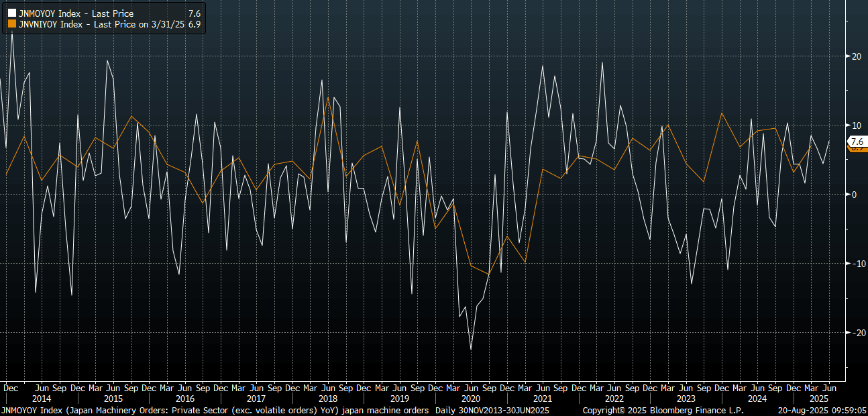868x416 pixels.
Task: Click the 6.9 value in the legend
Action: point(195,24)
